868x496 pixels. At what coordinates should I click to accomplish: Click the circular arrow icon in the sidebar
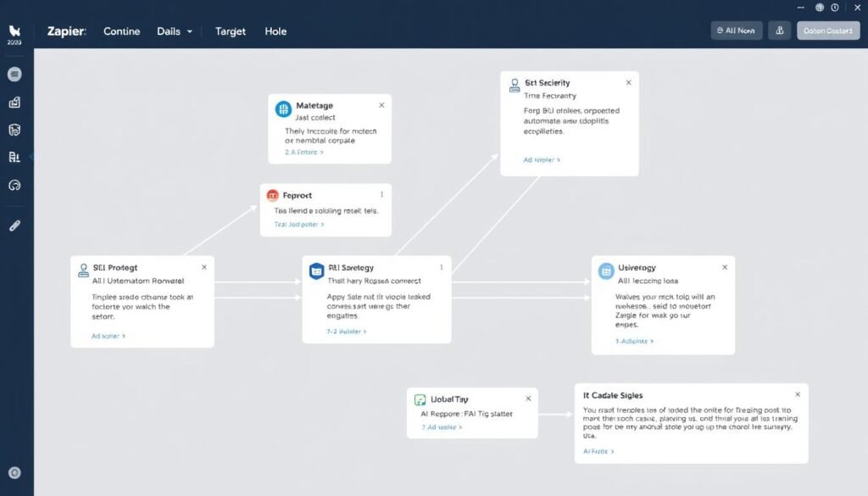(14, 186)
